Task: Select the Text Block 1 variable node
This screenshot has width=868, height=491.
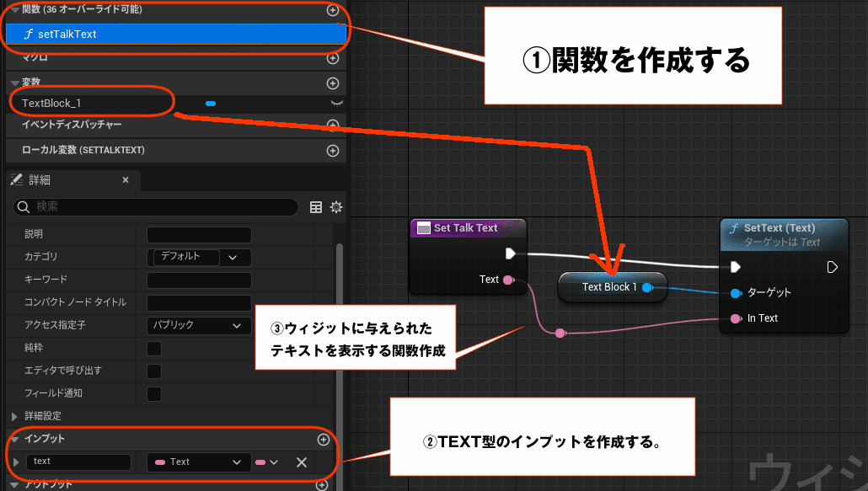Action: click(613, 287)
